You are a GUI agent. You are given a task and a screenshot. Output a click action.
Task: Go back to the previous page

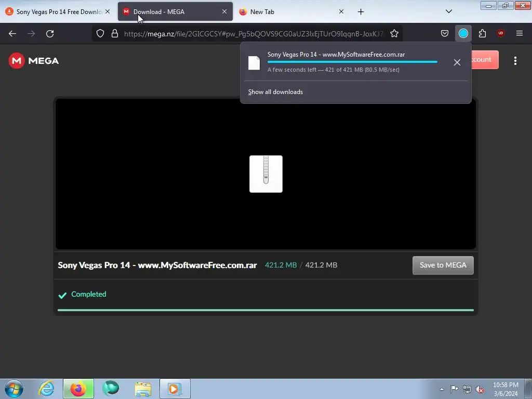(x=12, y=34)
